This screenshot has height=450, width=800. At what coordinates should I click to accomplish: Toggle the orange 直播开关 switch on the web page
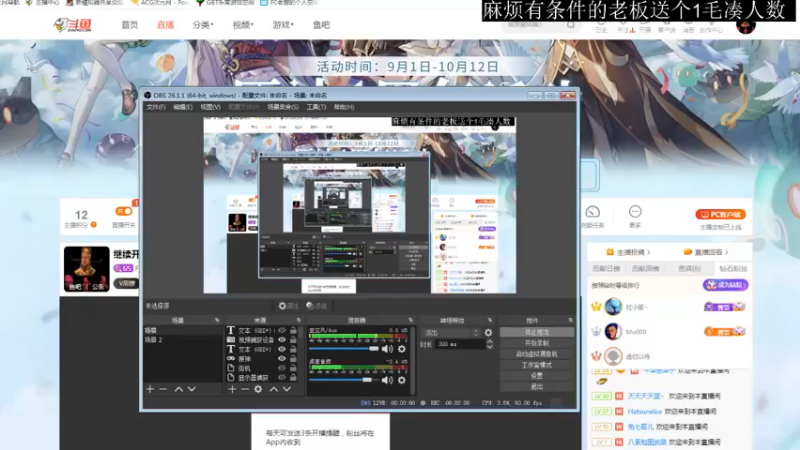pos(123,211)
